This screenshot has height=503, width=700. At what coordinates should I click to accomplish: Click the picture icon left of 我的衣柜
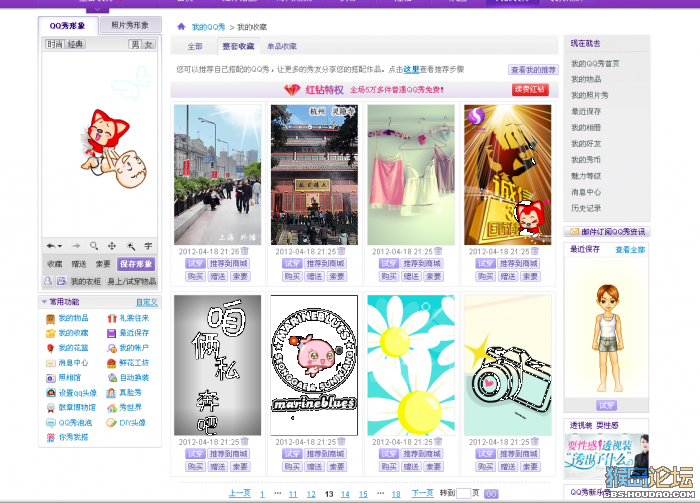pos(61,281)
